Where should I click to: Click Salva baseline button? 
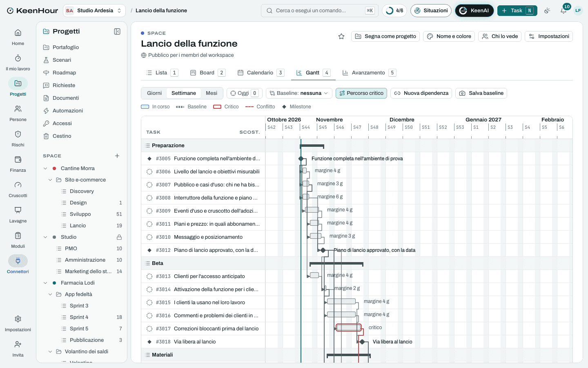(481, 93)
